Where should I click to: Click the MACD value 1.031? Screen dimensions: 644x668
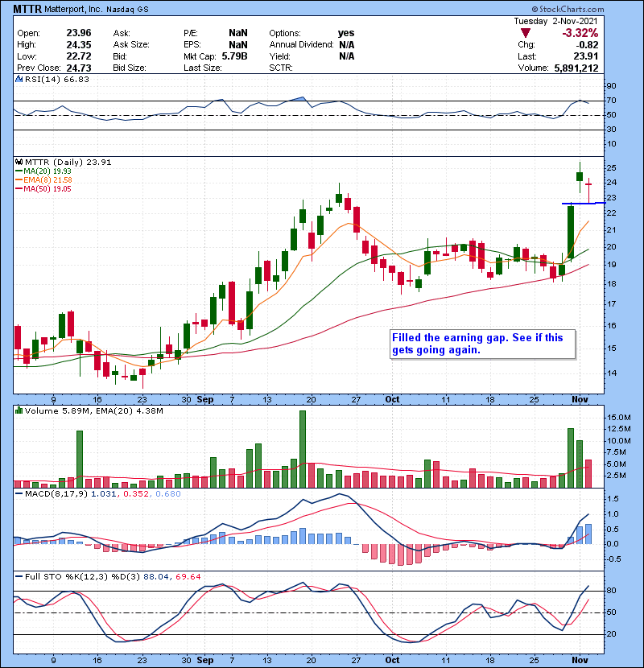coord(103,494)
